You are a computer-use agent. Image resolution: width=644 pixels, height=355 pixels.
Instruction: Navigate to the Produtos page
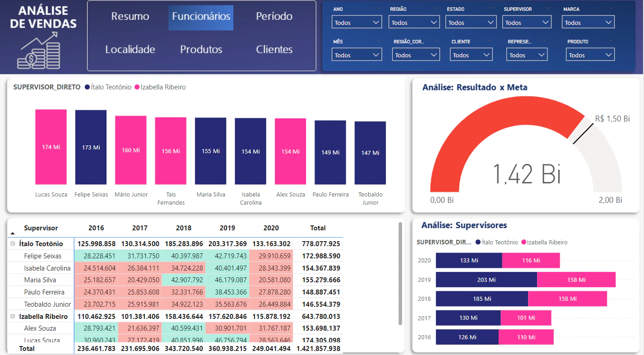pyautogui.click(x=201, y=50)
